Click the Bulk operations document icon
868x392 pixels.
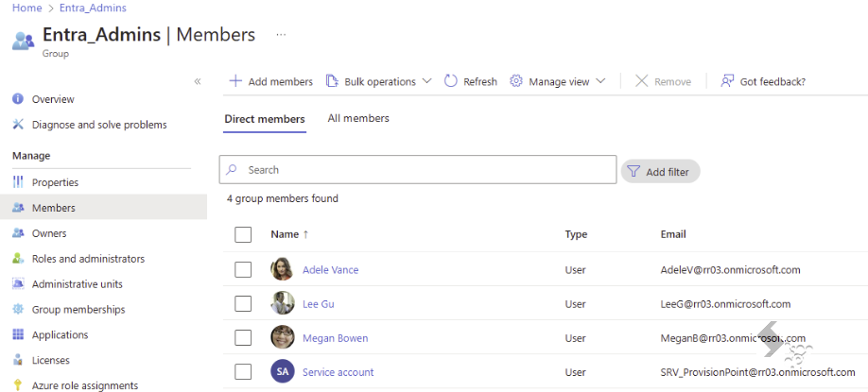pos(332,81)
